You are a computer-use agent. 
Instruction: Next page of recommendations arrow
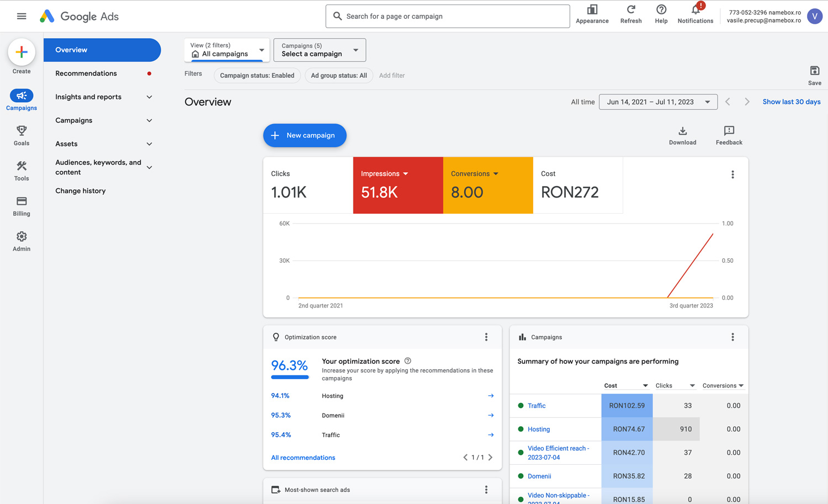[490, 457]
